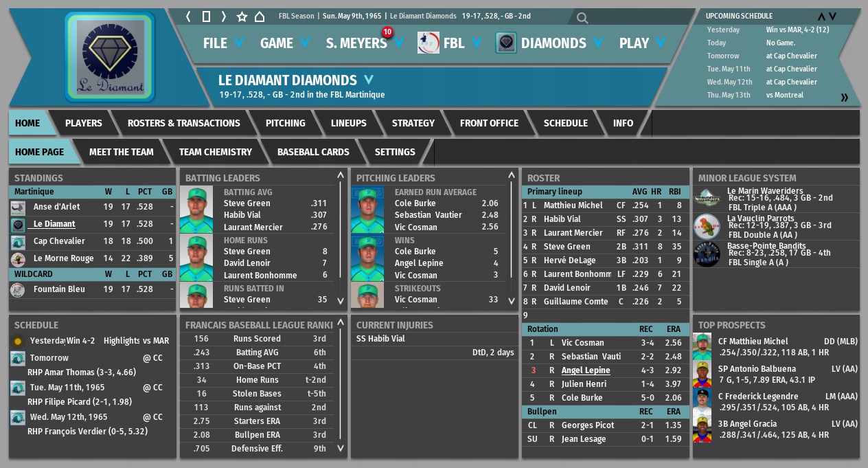Click the home icon in top bar
This screenshot has height=468, width=868.
pos(260,16)
